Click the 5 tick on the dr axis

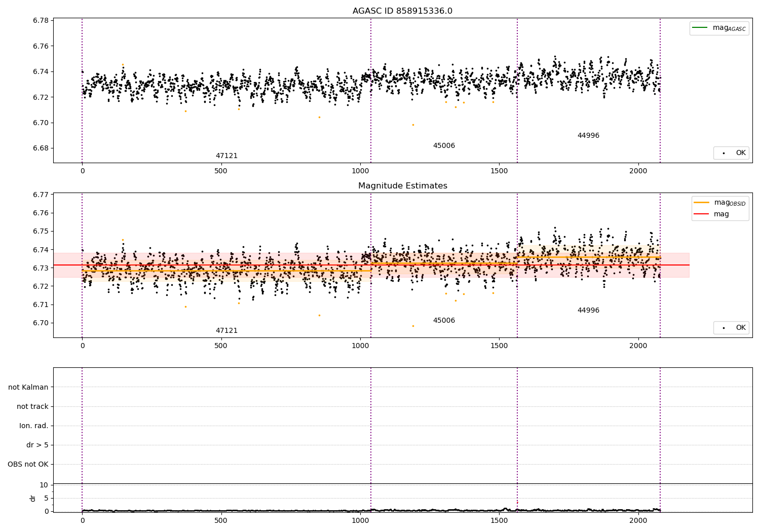[x=47, y=498]
